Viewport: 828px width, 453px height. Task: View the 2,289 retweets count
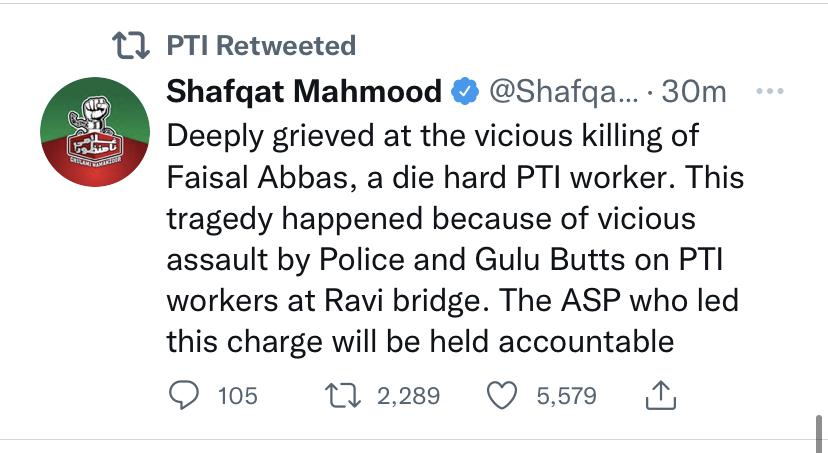tap(408, 396)
